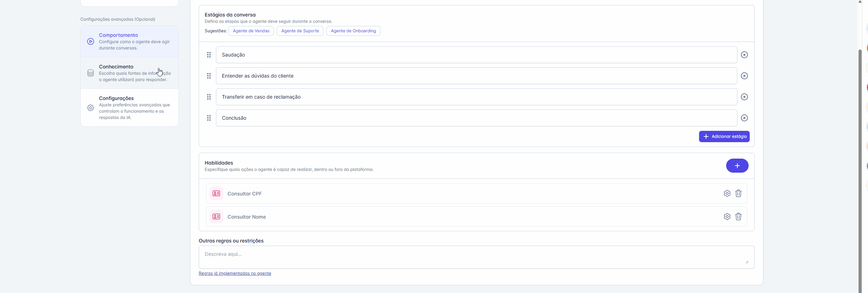This screenshot has width=868, height=293.
Task: Delete the Entender as dúvidas do cliente stage
Action: (x=744, y=76)
